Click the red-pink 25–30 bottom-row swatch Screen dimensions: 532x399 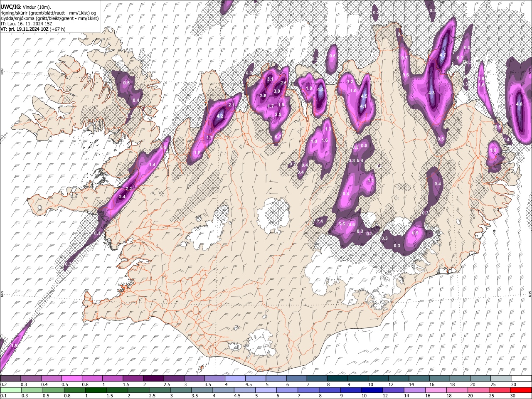pos(500,390)
